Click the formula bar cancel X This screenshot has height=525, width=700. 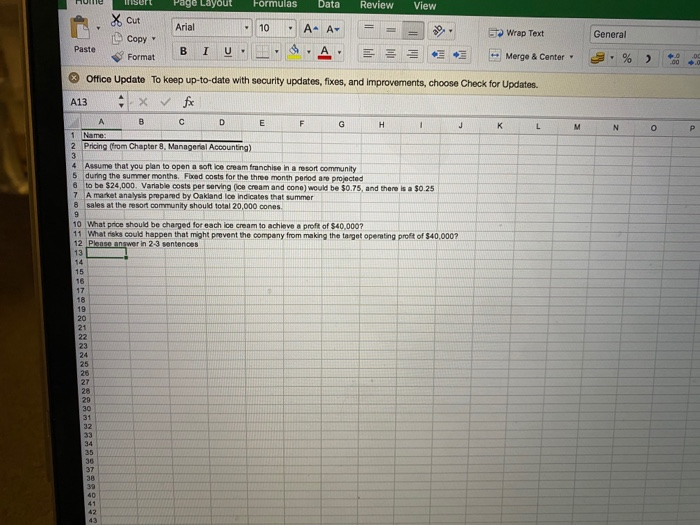[x=143, y=102]
